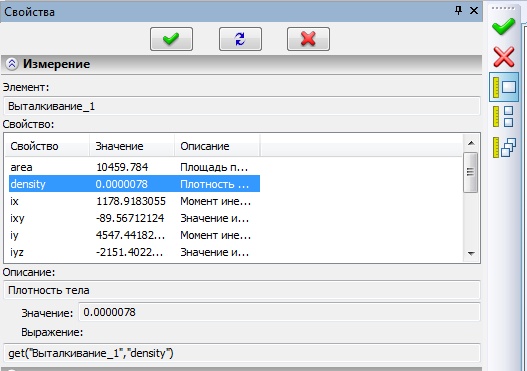Close the Свойства panel
This screenshot has width=527, height=371.
[474, 11]
